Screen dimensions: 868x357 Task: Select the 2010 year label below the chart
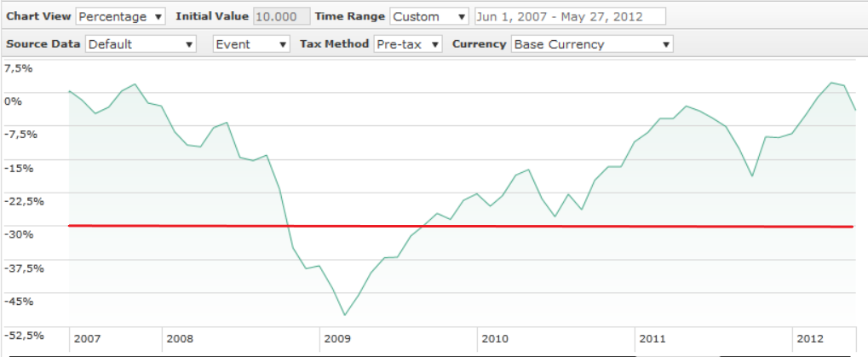click(495, 339)
